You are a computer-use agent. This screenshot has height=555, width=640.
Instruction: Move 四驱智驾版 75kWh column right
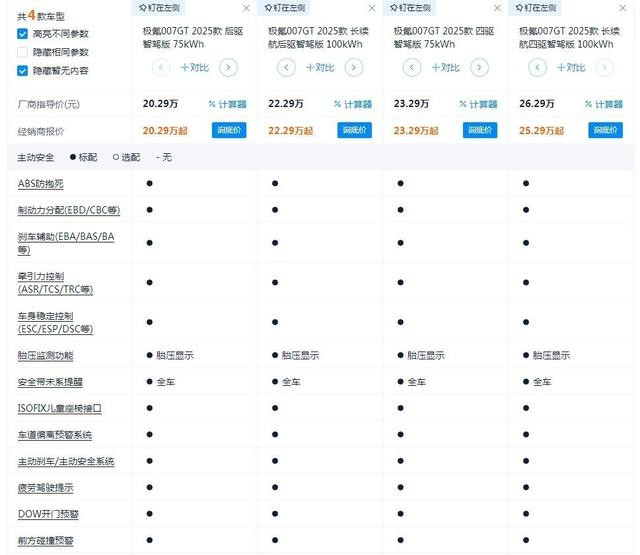479,67
